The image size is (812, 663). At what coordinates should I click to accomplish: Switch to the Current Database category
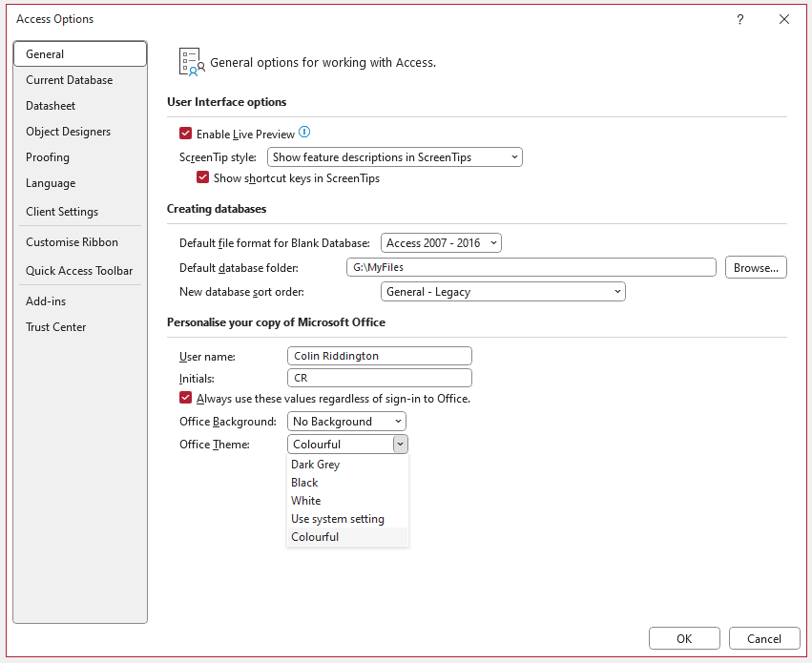pyautogui.click(x=70, y=80)
